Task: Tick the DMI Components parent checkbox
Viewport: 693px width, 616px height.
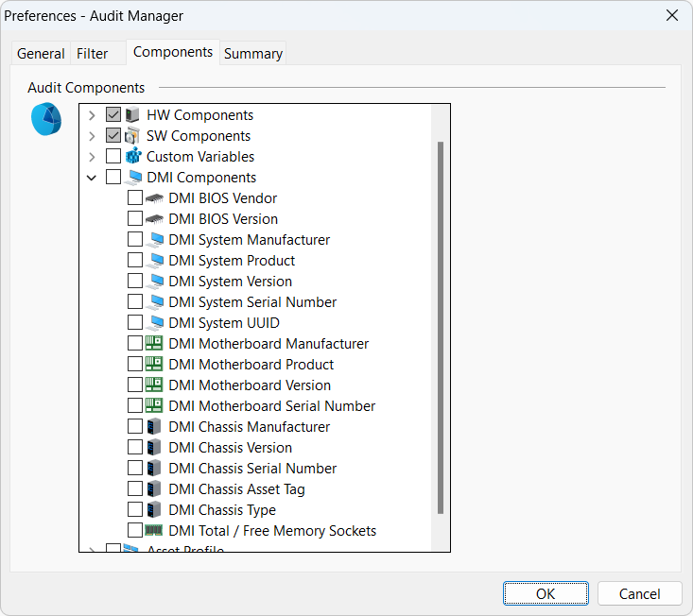Action: 113,178
